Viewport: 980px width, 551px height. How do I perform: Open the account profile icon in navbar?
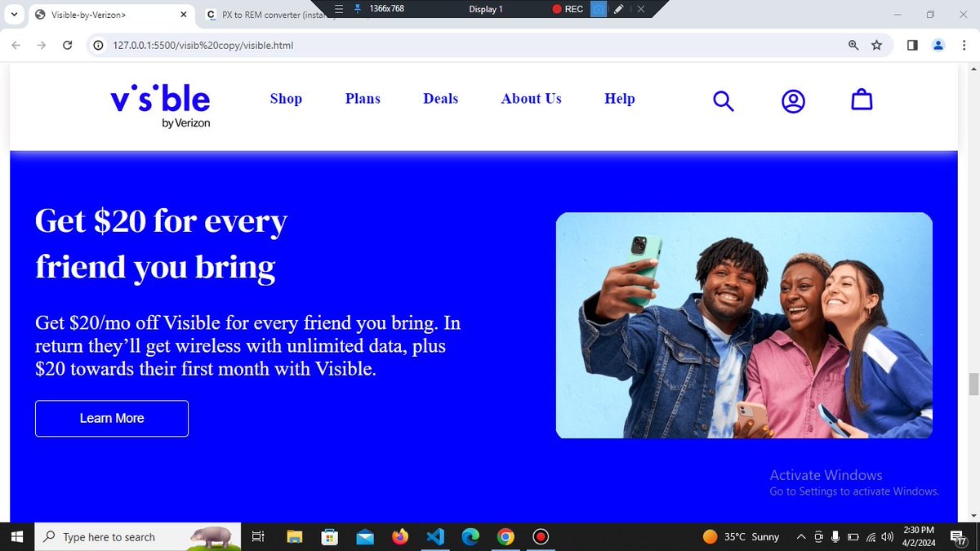click(x=793, y=100)
